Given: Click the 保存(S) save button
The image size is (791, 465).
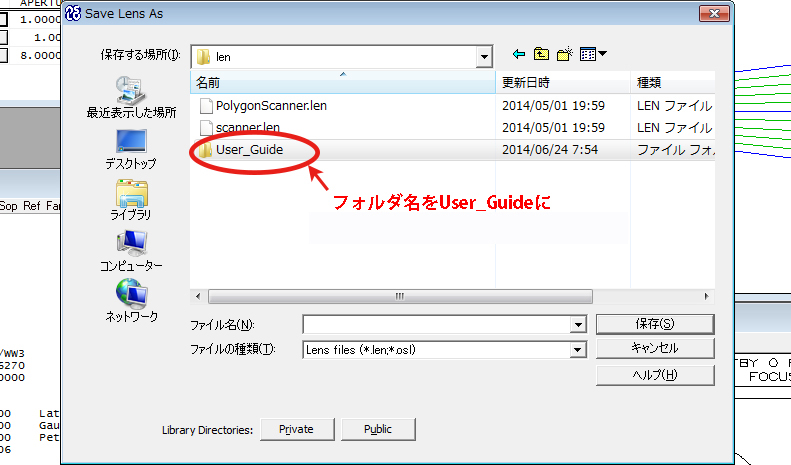Looking at the screenshot, I should pyautogui.click(x=655, y=324).
